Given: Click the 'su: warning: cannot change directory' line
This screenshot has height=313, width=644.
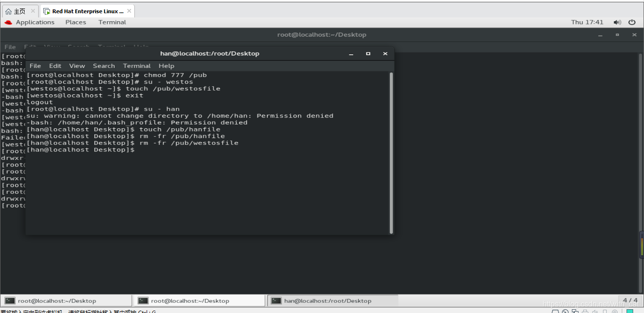Looking at the screenshot, I should pos(180,115).
